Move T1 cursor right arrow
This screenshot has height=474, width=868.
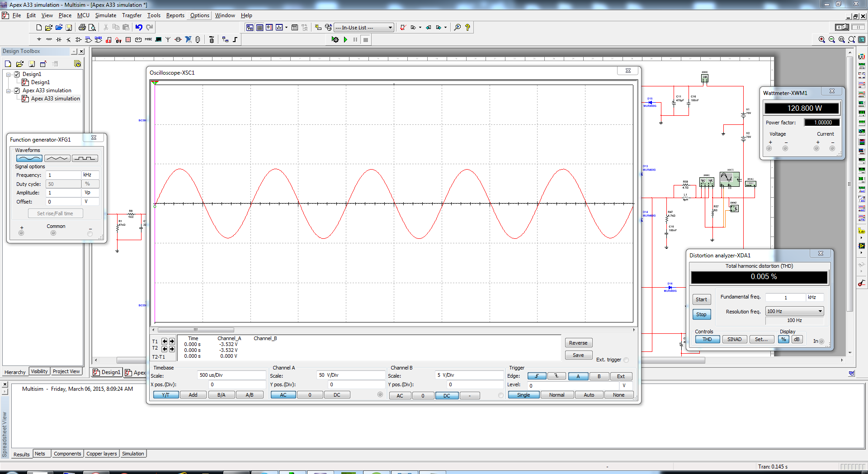(x=172, y=341)
